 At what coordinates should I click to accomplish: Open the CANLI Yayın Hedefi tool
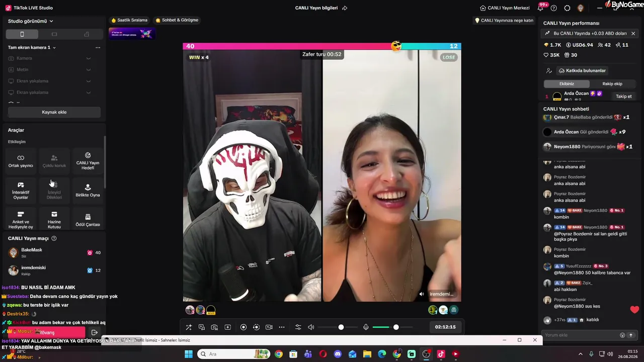(88, 161)
